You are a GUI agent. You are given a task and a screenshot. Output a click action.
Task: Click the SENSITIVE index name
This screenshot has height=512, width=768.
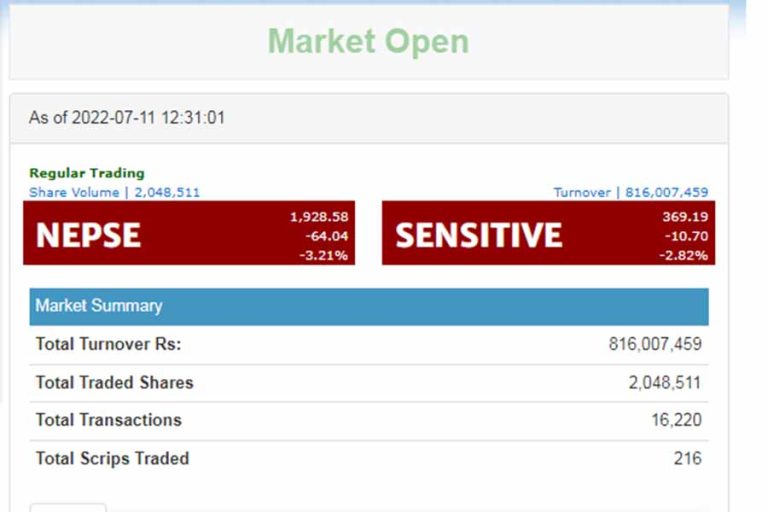[x=478, y=235]
